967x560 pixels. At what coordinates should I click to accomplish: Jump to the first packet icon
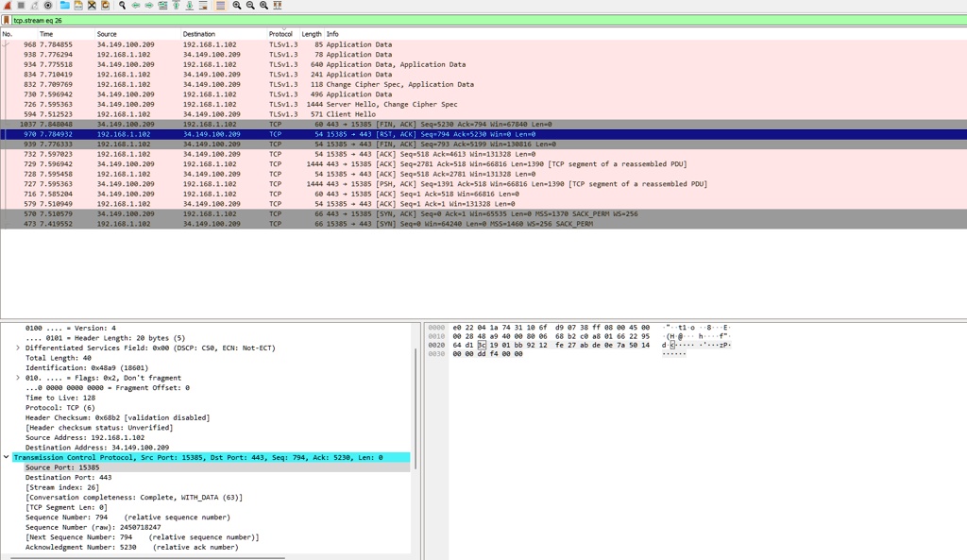[x=176, y=5]
